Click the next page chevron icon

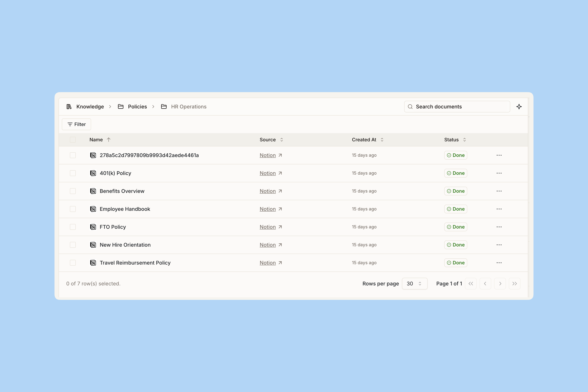point(500,284)
